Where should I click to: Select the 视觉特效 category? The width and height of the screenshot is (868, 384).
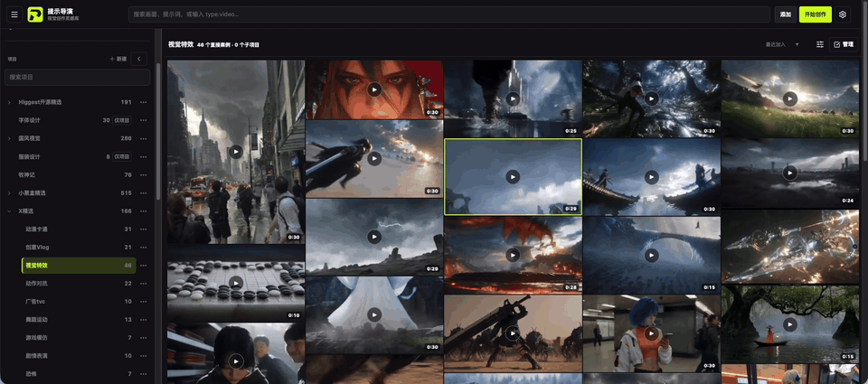coord(79,266)
